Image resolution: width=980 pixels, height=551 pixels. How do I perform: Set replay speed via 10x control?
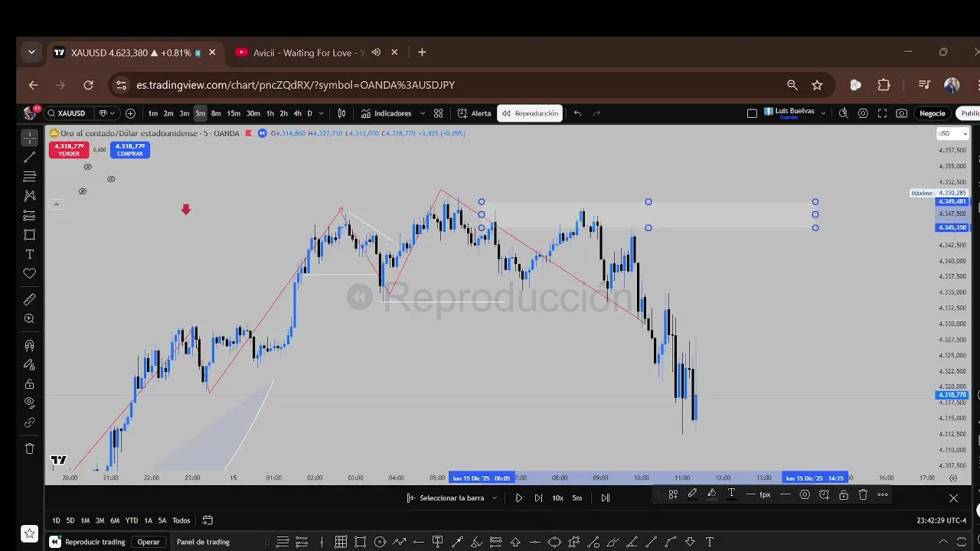coord(558,497)
